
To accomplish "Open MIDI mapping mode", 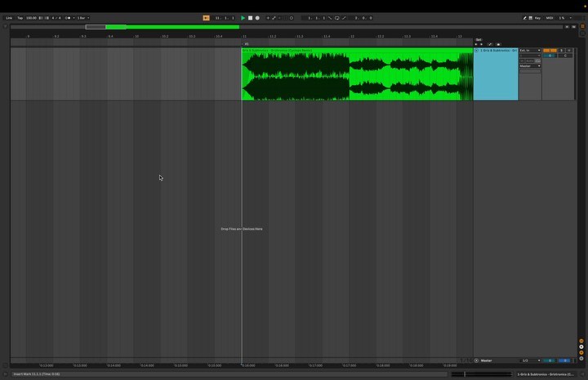I will coord(550,18).
